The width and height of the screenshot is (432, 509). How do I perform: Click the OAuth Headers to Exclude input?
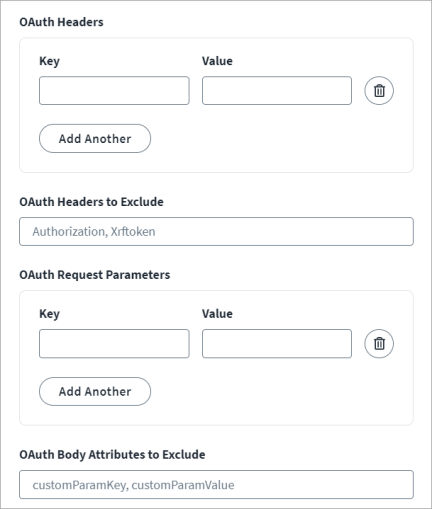[x=216, y=232]
